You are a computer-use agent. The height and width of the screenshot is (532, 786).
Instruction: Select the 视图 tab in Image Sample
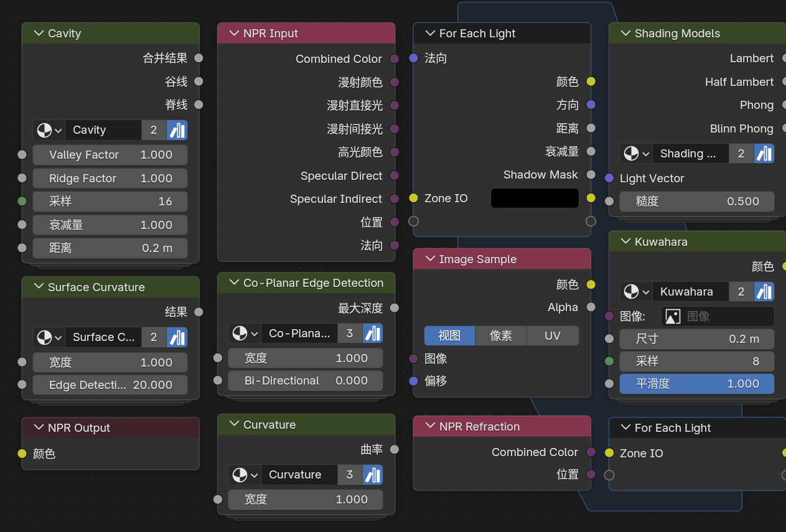(449, 336)
